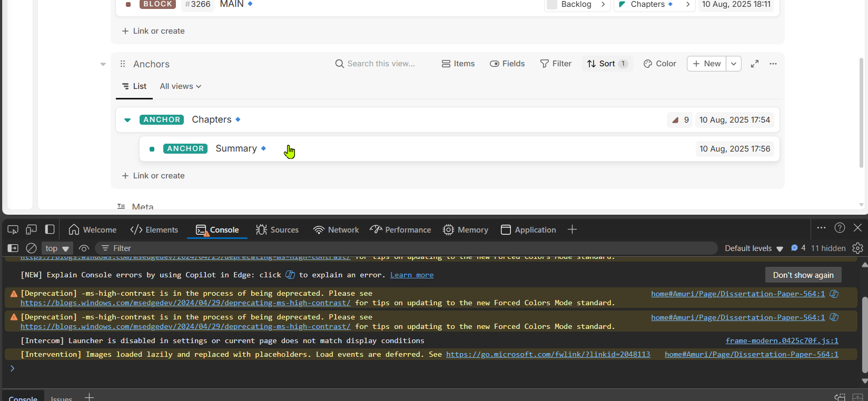Open the Sources tab

(277, 229)
